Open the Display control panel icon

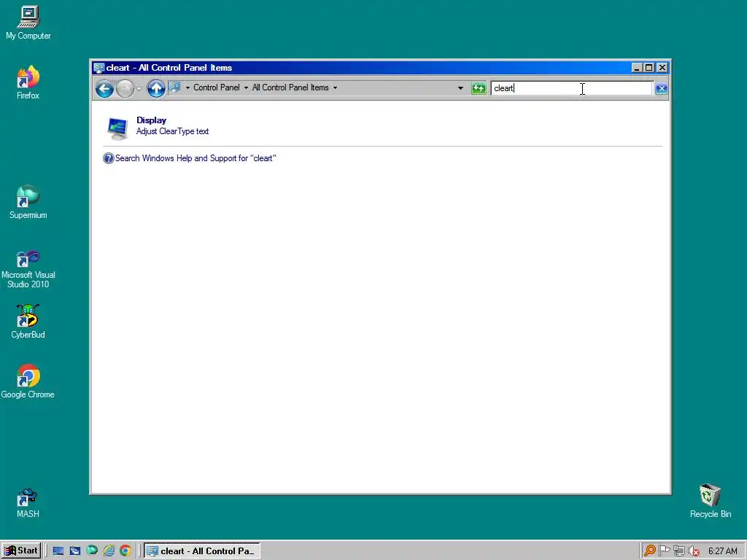[x=117, y=128]
